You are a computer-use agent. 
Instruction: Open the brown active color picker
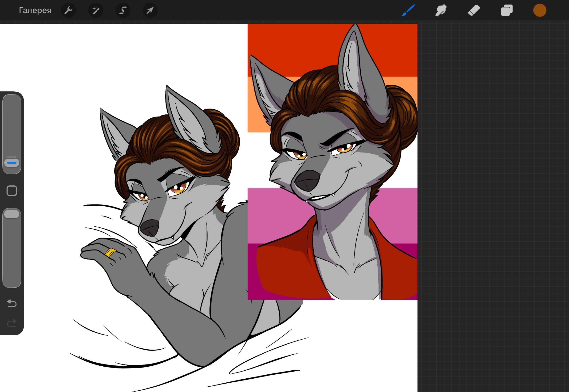(540, 10)
